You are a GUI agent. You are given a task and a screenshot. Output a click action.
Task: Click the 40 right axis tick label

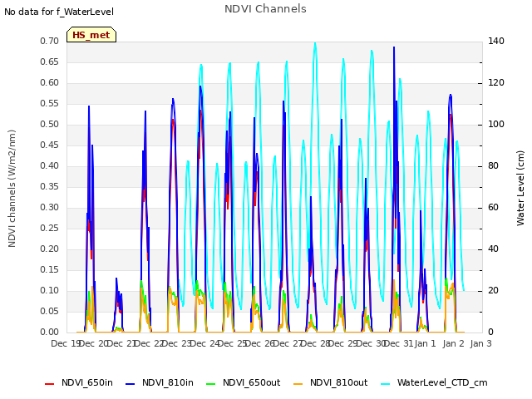tap(493, 249)
